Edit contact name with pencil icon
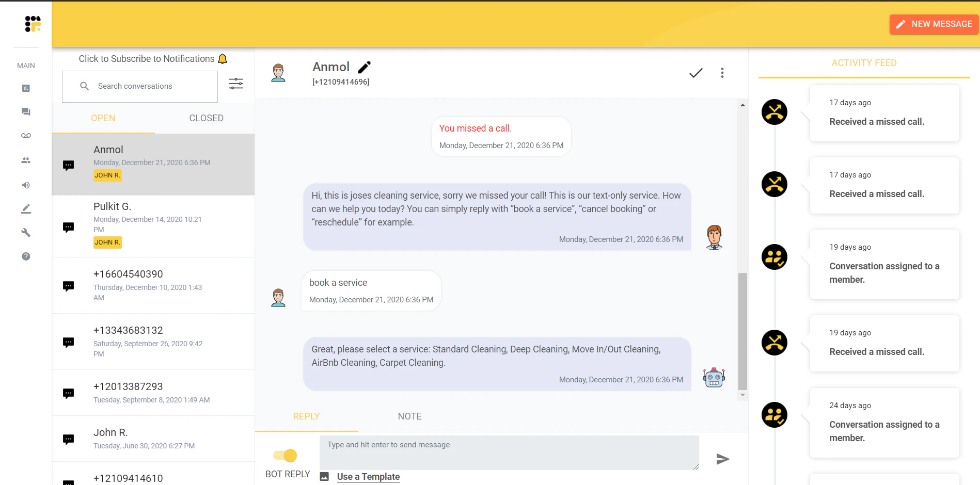Viewport: 980px width, 485px height. [365, 67]
